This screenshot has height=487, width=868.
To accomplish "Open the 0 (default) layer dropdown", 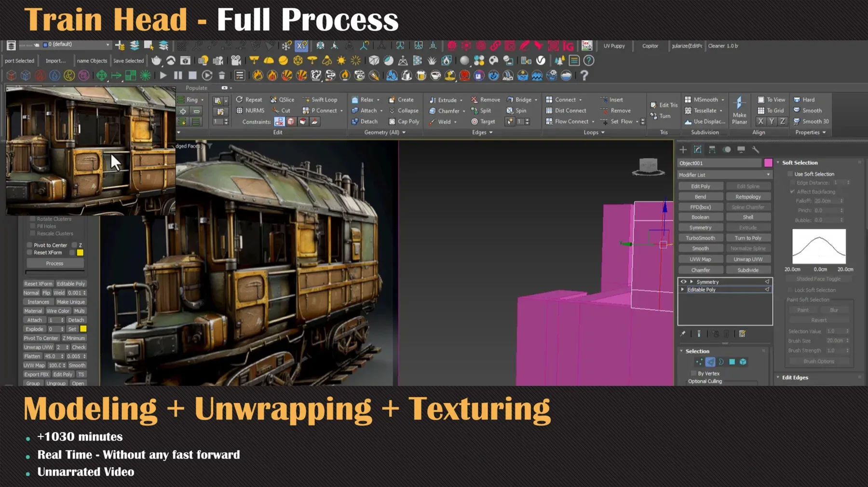I will tap(108, 44).
